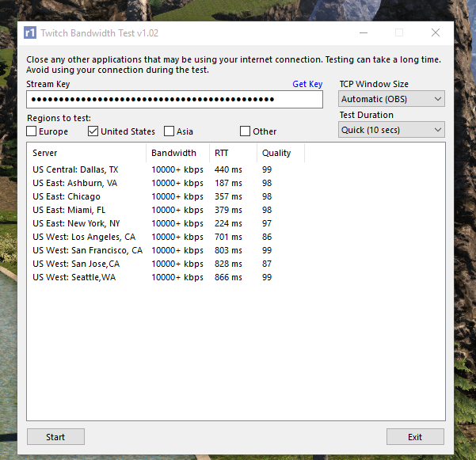Sort by the Bandwidth column header
476x460 pixels.
pyautogui.click(x=178, y=153)
